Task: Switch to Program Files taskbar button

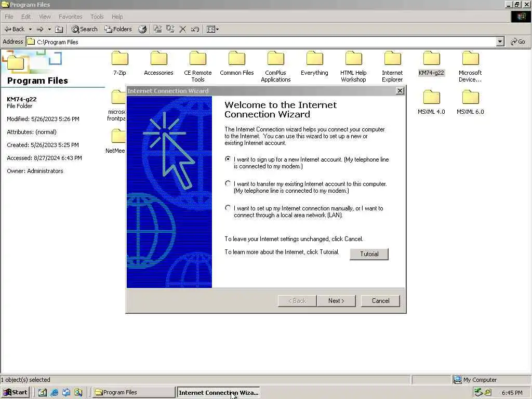Action: (x=134, y=392)
